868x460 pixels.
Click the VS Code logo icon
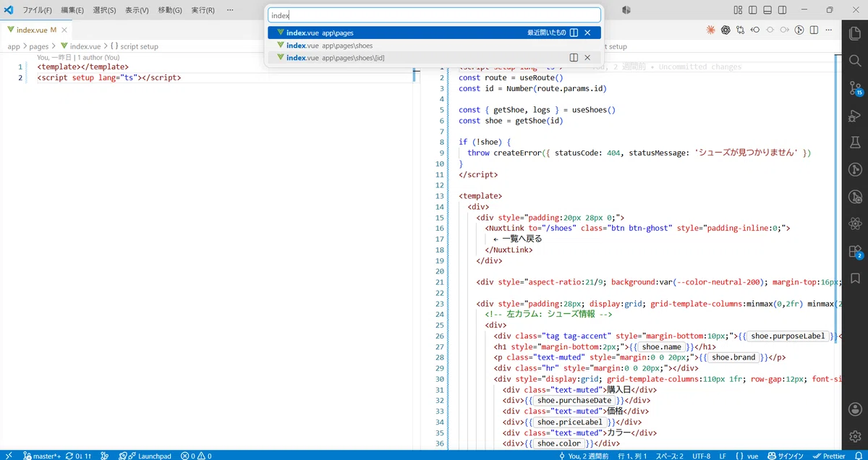[9, 10]
